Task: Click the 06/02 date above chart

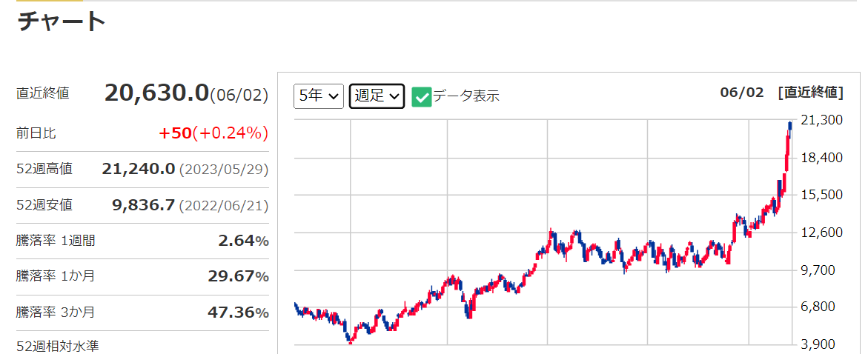Action: [741, 92]
